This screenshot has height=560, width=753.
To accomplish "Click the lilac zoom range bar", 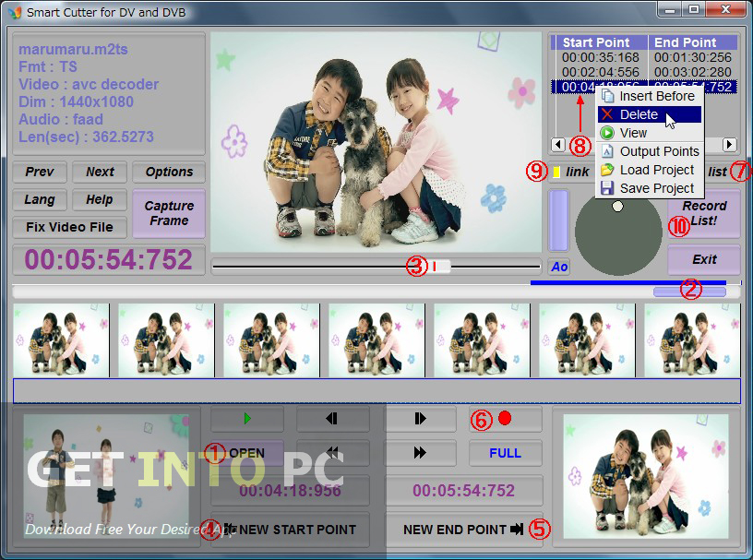I will coord(689,292).
